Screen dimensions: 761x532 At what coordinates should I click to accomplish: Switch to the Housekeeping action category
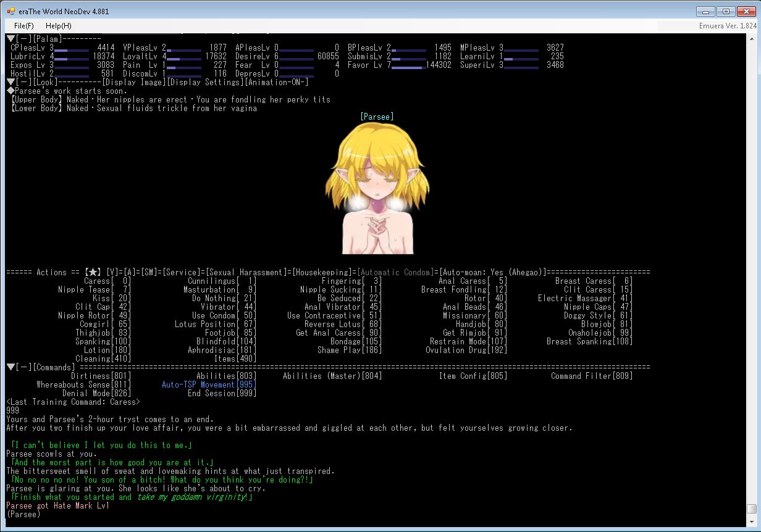point(324,272)
